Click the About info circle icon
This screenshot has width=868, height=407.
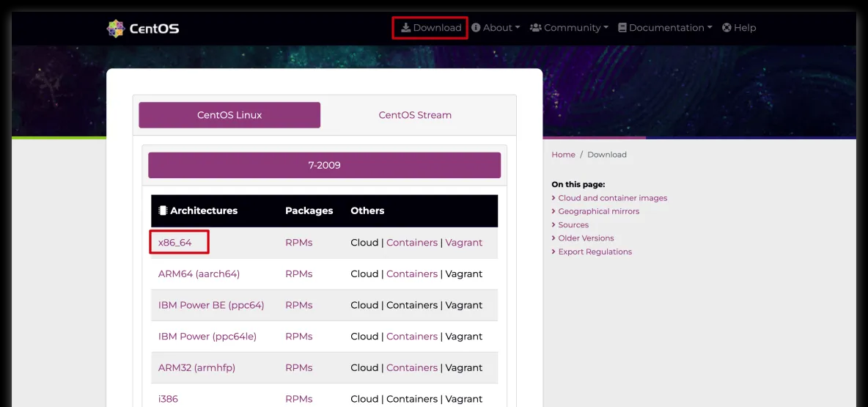point(476,28)
